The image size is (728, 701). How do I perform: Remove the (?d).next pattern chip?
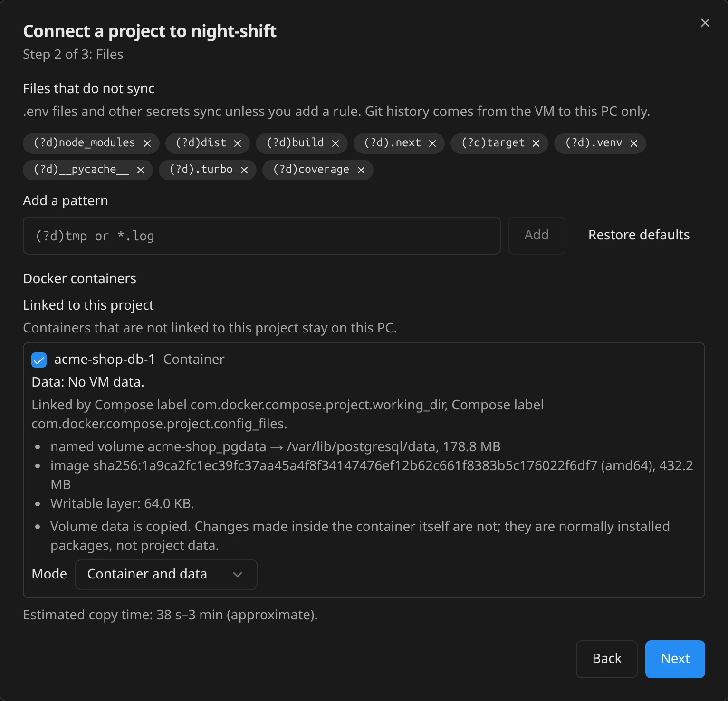432,143
